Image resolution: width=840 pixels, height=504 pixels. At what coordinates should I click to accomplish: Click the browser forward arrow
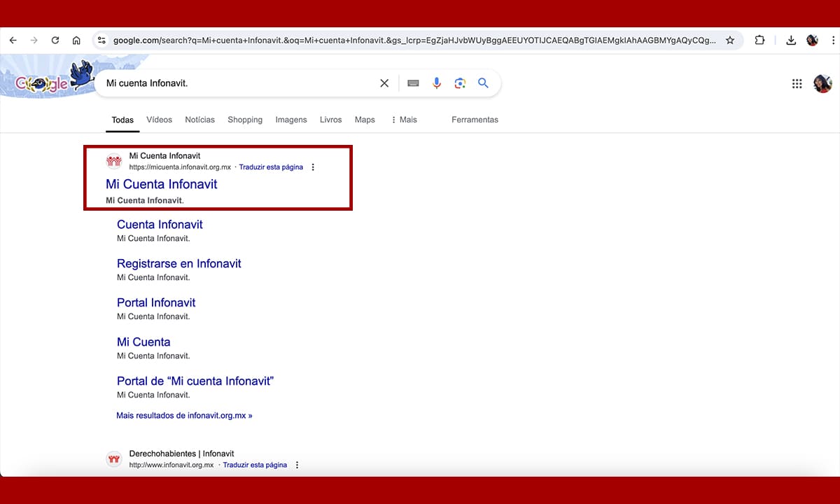(x=34, y=41)
